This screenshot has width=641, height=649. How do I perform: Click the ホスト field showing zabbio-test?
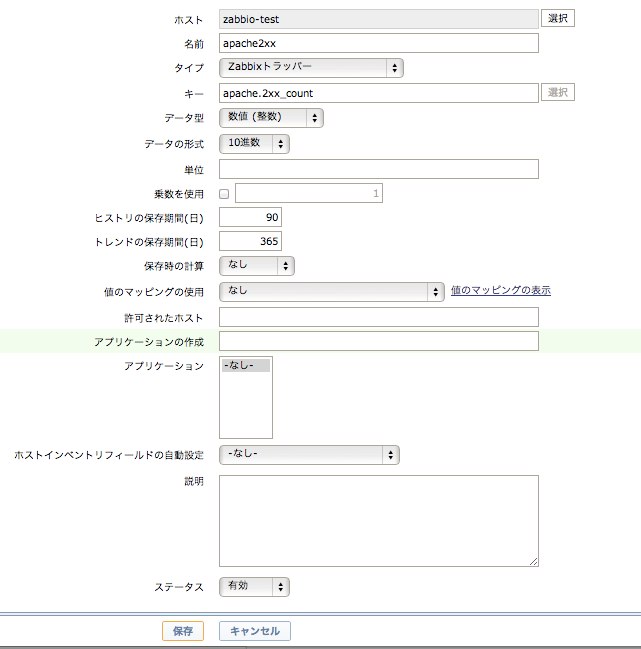click(379, 19)
